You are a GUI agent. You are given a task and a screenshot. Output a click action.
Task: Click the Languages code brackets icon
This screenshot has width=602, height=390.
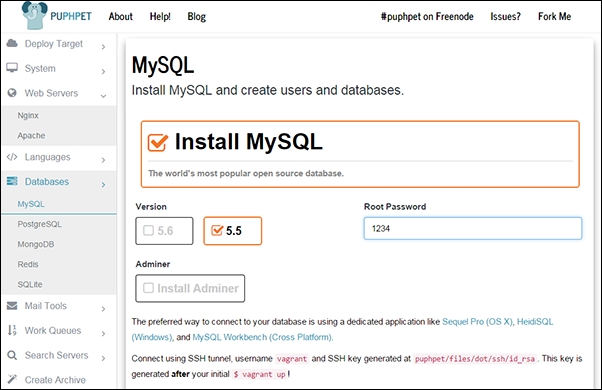[x=12, y=157]
